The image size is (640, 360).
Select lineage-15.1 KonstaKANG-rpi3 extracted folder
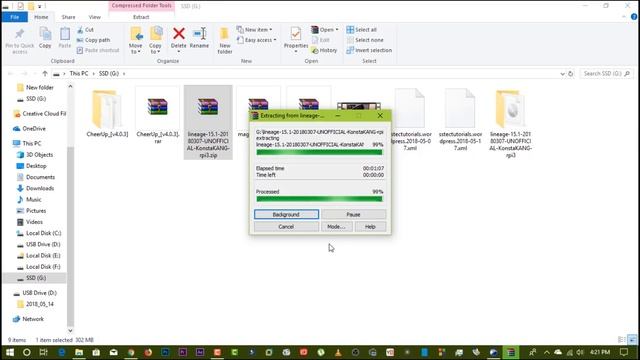(510, 124)
